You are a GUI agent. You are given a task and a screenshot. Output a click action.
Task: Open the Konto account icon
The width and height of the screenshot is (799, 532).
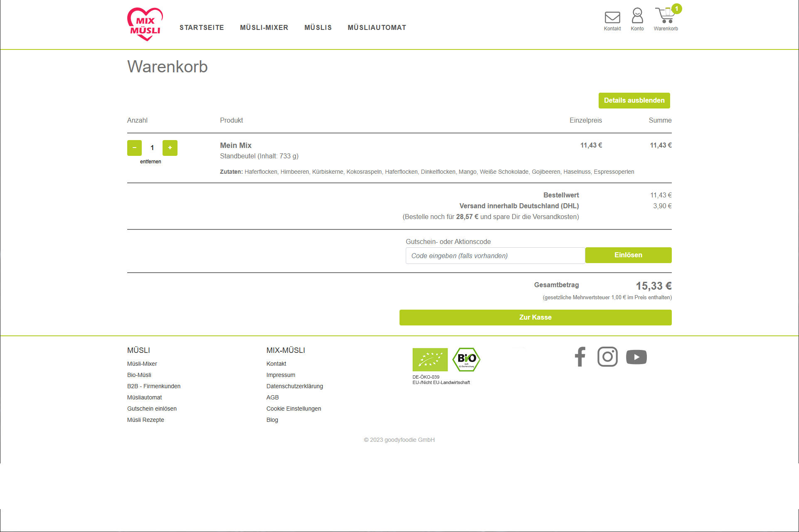point(637,17)
